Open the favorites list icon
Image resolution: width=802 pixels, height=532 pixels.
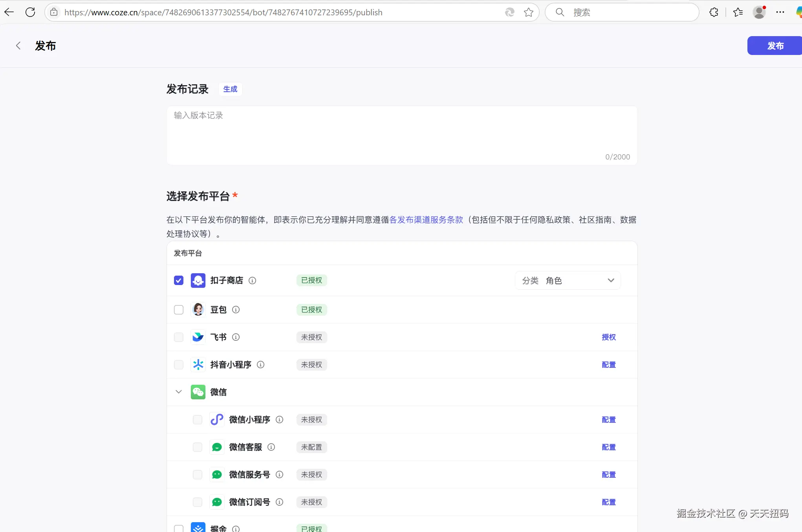(738, 12)
